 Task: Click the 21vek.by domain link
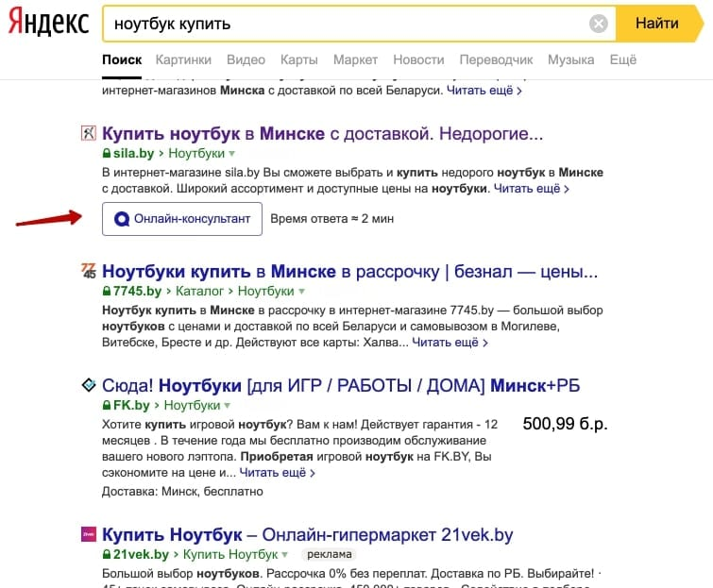(x=141, y=554)
